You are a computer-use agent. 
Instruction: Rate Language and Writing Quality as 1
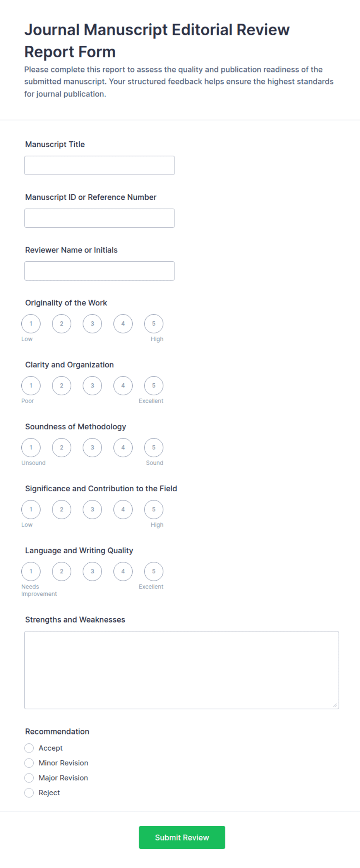pyautogui.click(x=31, y=571)
